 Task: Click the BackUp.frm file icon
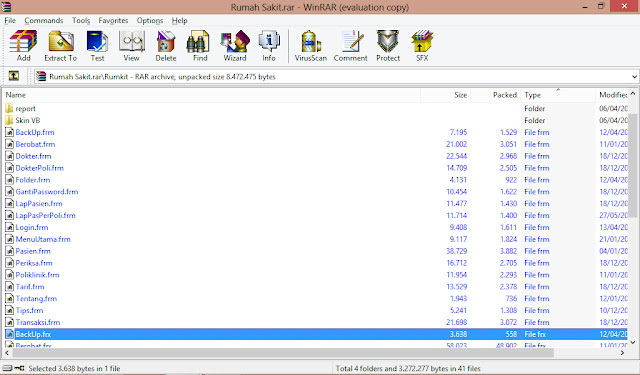tap(9, 132)
